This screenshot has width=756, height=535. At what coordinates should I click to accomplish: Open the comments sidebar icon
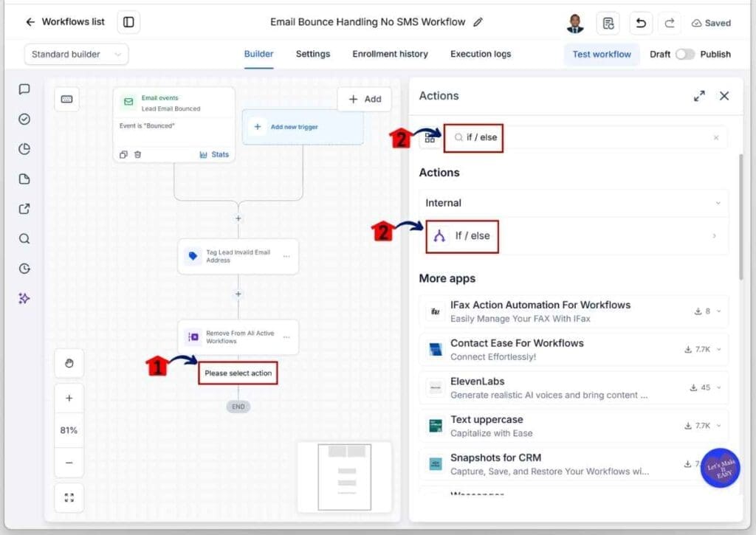(24, 89)
